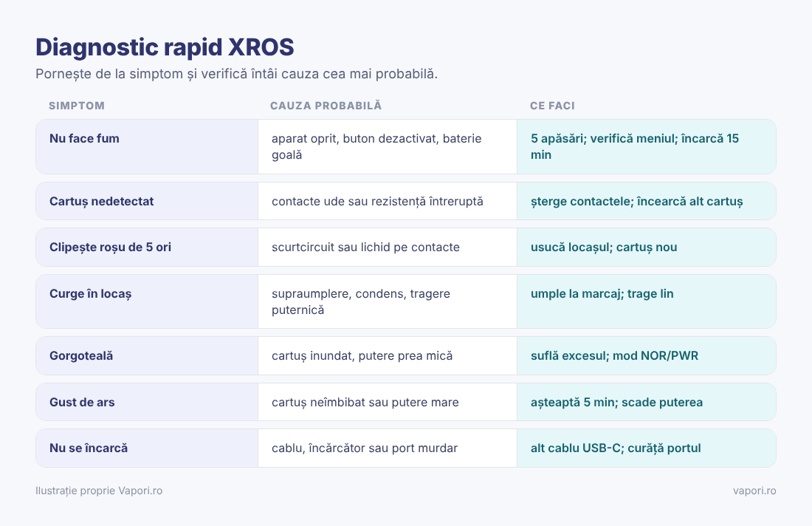
Task: Click the title 'Diagnostic rapid XROS'
Action: tap(165, 47)
